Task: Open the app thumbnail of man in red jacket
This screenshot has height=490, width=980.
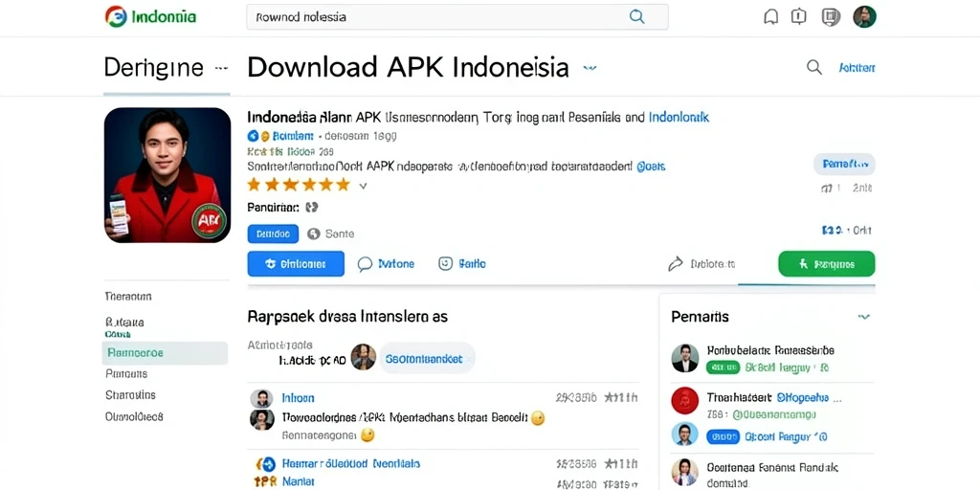Action: pos(167,175)
